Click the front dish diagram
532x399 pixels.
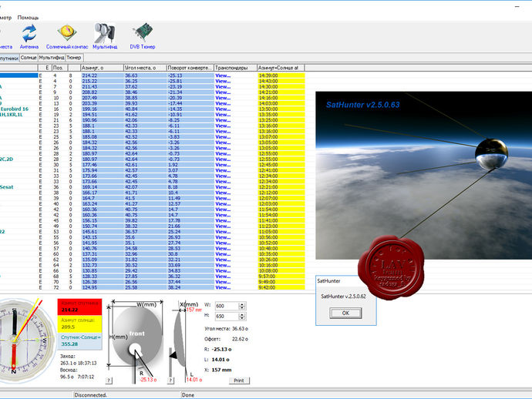136,340
